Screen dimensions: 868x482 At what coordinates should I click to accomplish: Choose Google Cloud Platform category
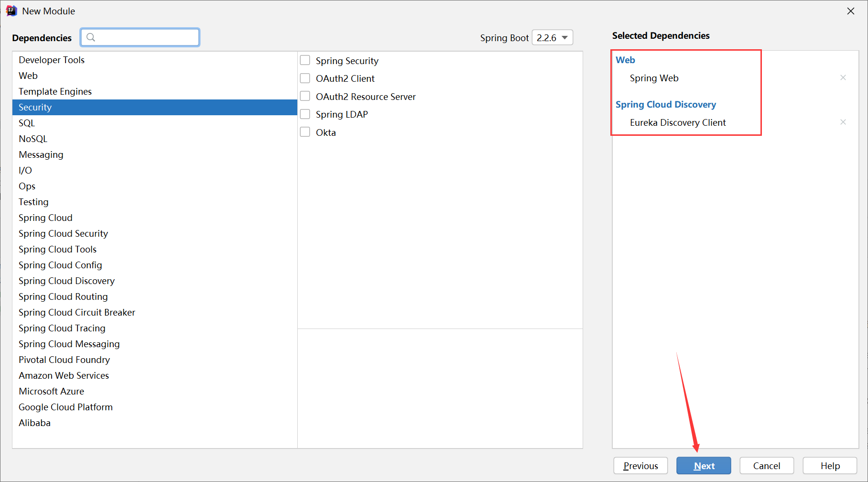click(x=155, y=407)
